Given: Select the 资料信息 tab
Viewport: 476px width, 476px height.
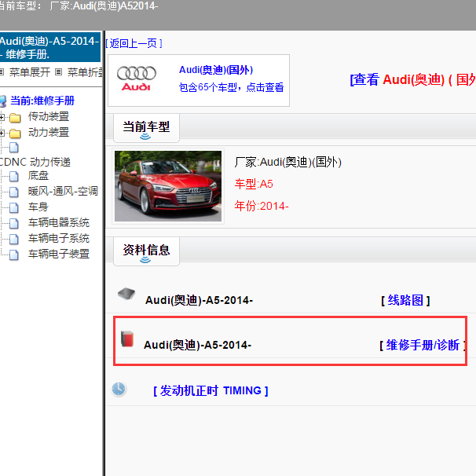Looking at the screenshot, I should coord(146,251).
